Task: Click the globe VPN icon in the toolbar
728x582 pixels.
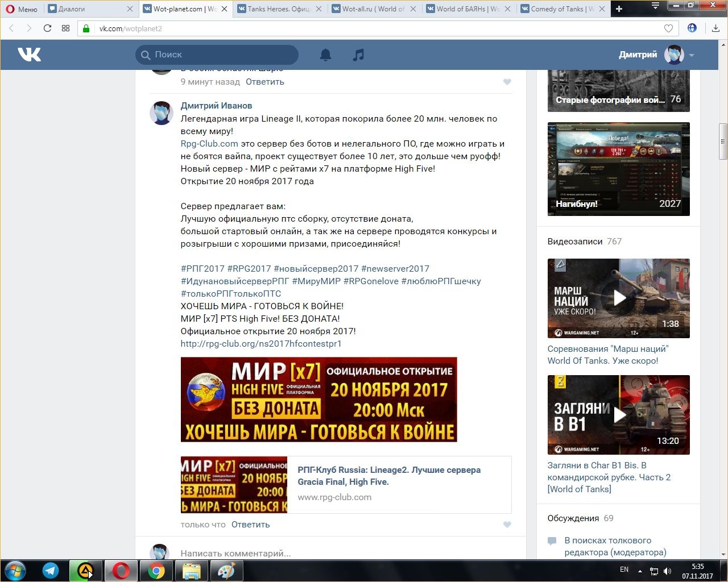Action: tap(692, 28)
